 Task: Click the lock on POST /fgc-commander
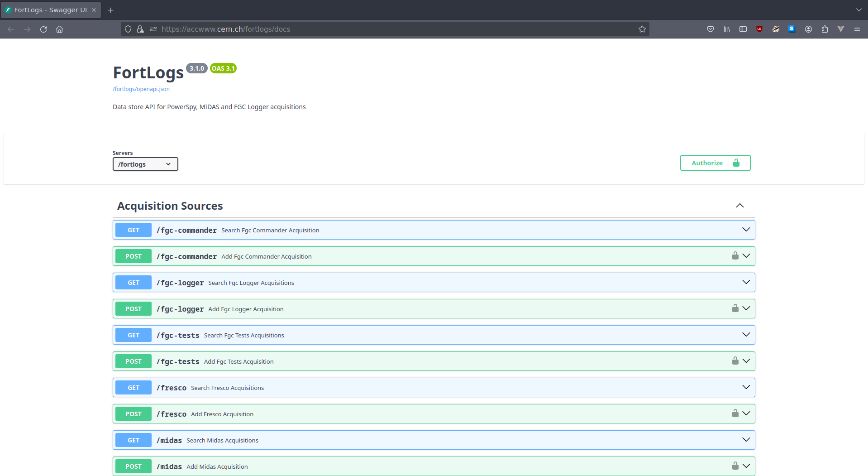(x=735, y=256)
